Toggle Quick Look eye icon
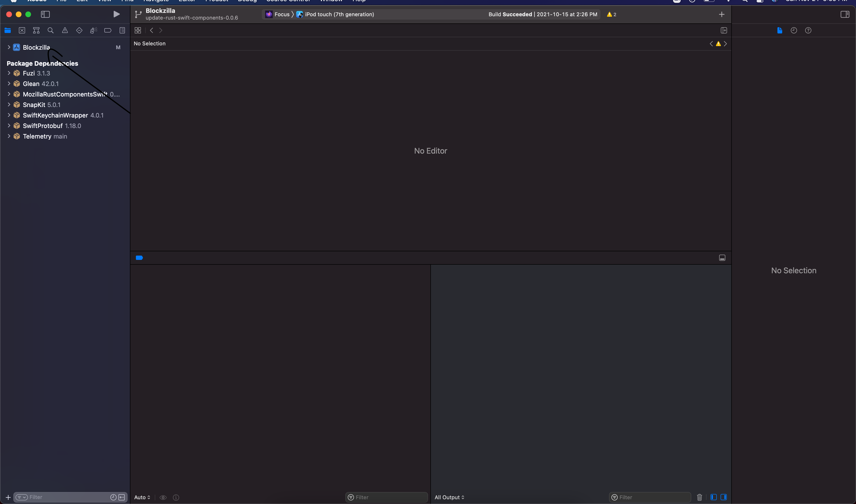Screen dimensions: 856x504 [163, 497]
